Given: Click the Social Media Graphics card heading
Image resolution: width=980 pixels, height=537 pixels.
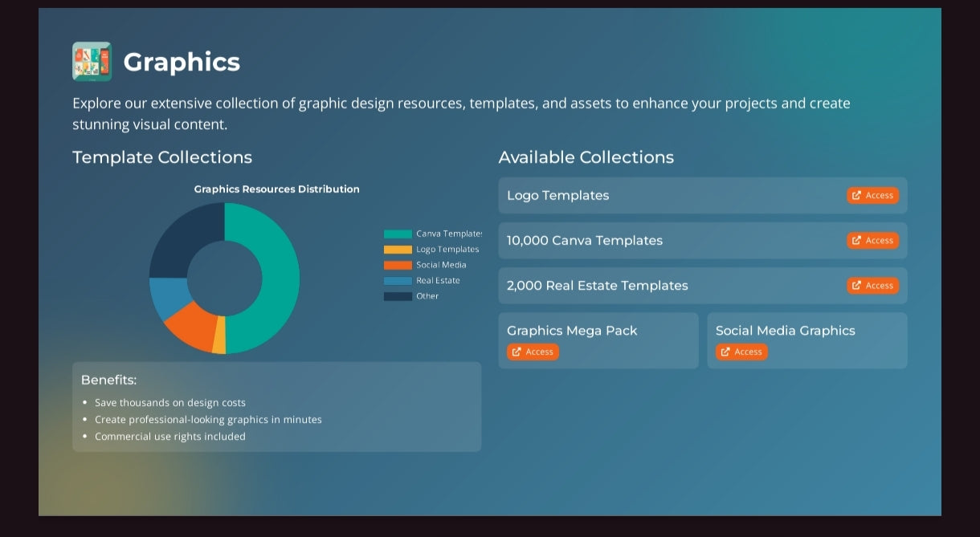Looking at the screenshot, I should tap(785, 331).
